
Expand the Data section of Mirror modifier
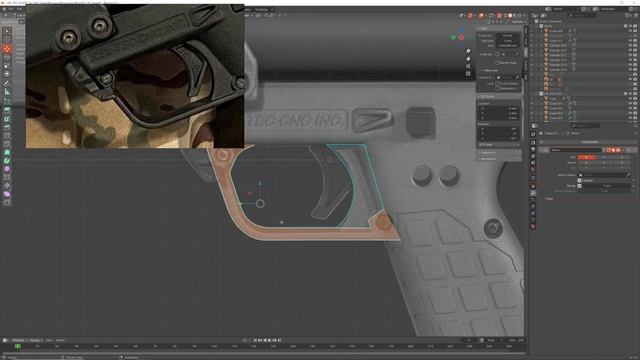[x=549, y=199]
